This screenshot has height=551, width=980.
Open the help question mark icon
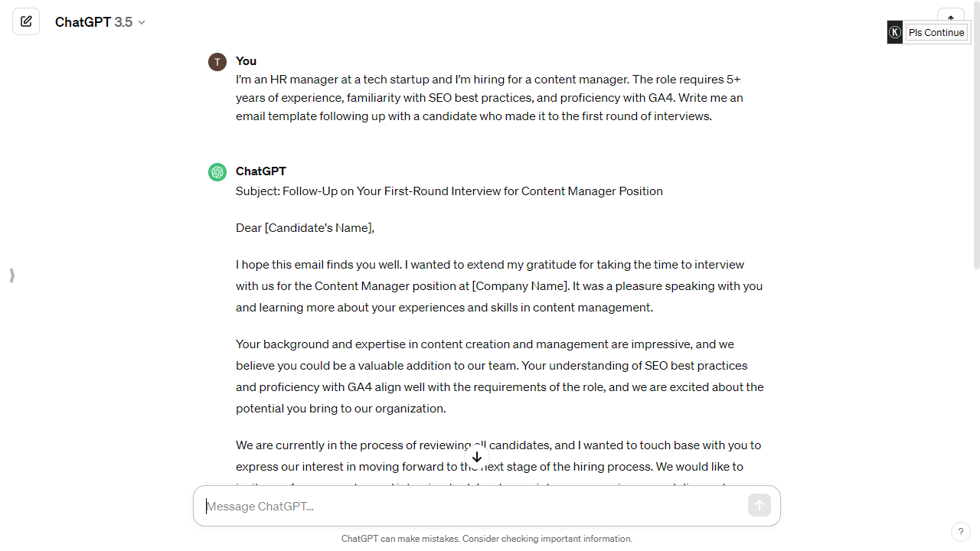pyautogui.click(x=961, y=531)
